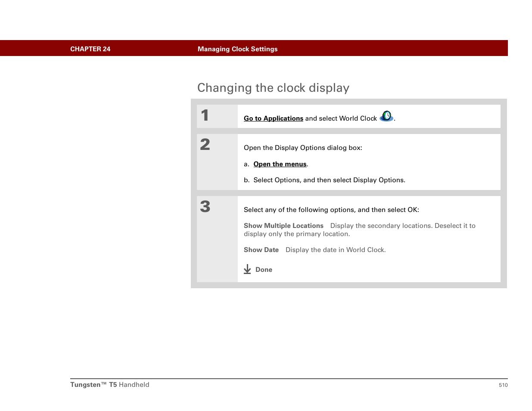Follow the 'Open the menus' link
The height and width of the screenshot is (411, 532).
[x=280, y=164]
